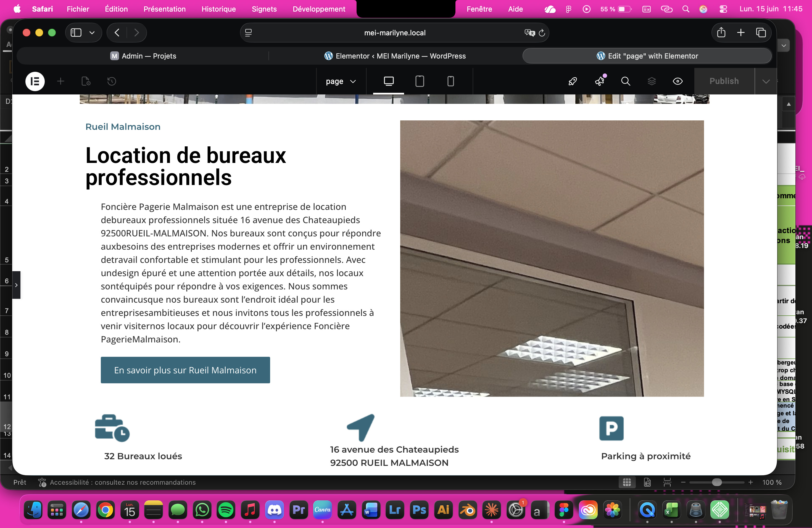Click En savoir plus sur Rueil Malmaison

tap(185, 370)
